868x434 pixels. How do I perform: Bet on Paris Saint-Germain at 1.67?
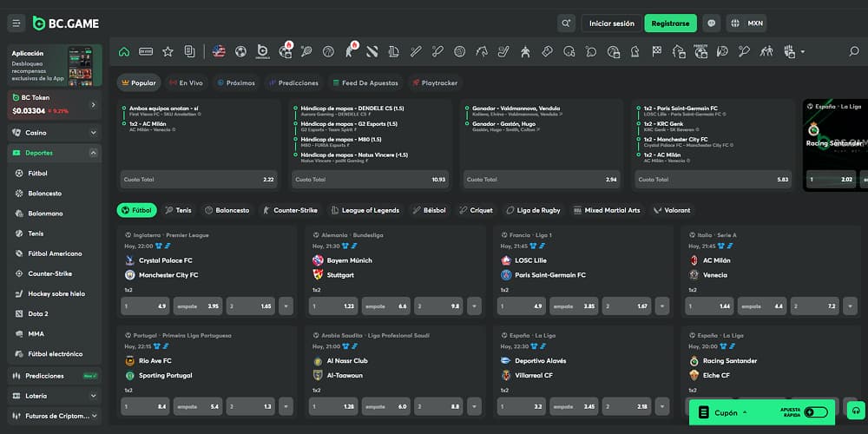[627, 306]
